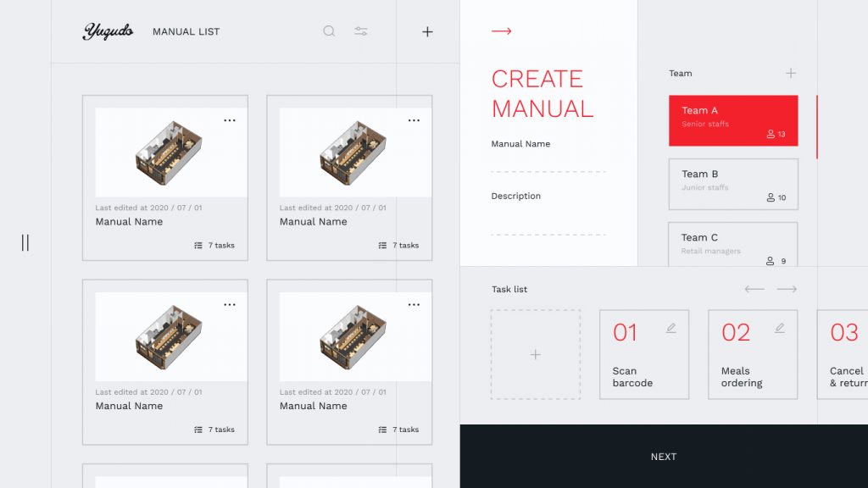Open the search icon in Manual List

click(329, 31)
